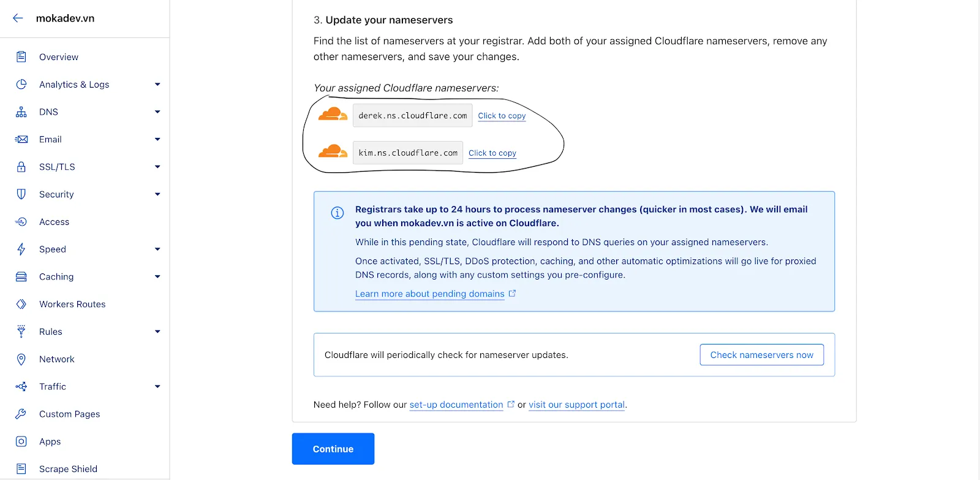The image size is (980, 480).
Task: Expand the SSL/TLS section arrow
Action: tap(157, 167)
